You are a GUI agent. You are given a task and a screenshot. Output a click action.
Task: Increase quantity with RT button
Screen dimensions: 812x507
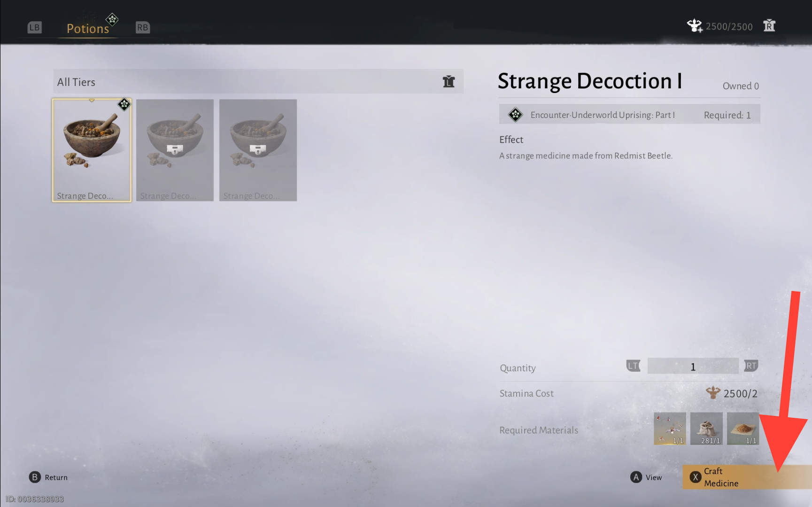click(751, 366)
